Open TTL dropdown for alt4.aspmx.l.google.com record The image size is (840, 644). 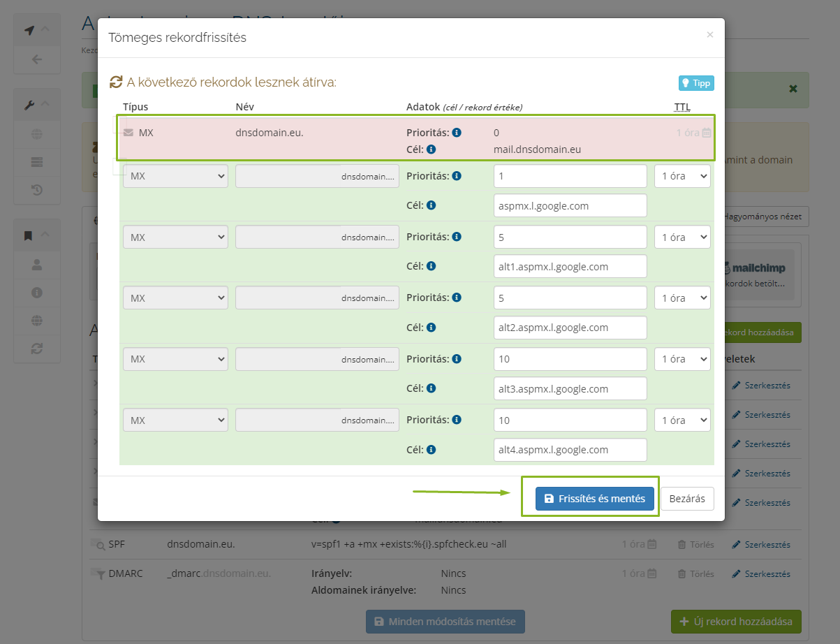(x=681, y=420)
